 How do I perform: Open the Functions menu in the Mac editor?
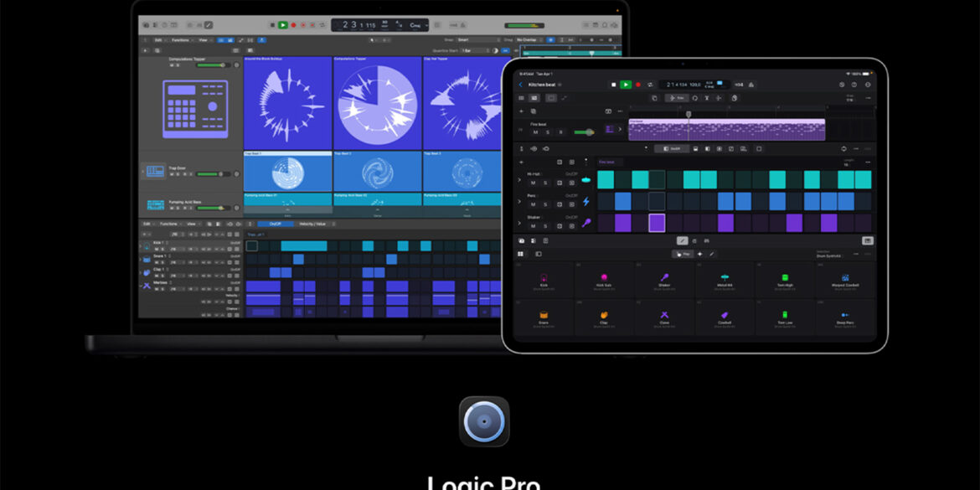pyautogui.click(x=178, y=40)
